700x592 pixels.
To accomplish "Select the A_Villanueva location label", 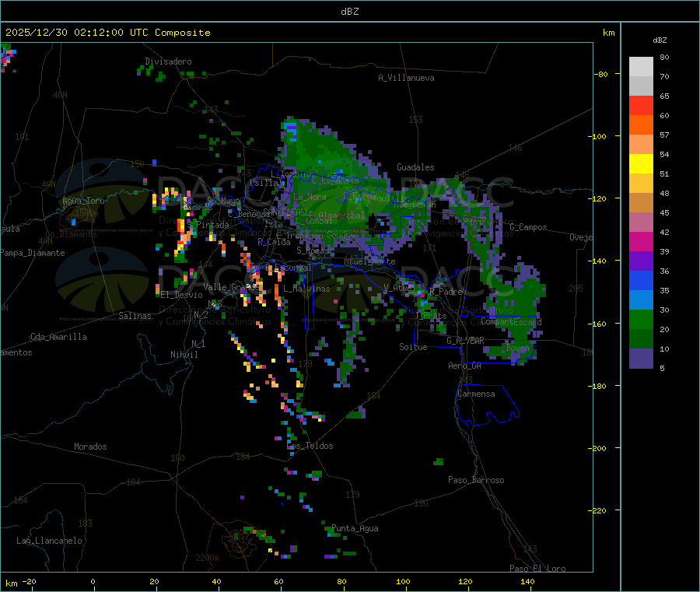I will pos(406,78).
